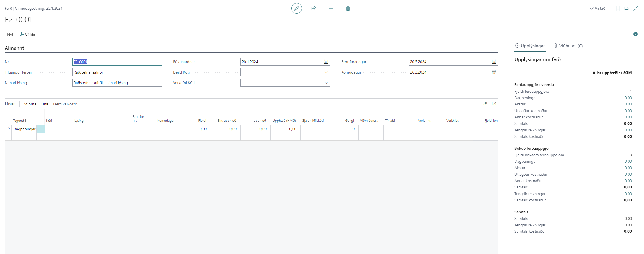This screenshot has width=644, height=254.
Task: Open Brottfaradagur calendar picker
Action: click(x=494, y=62)
